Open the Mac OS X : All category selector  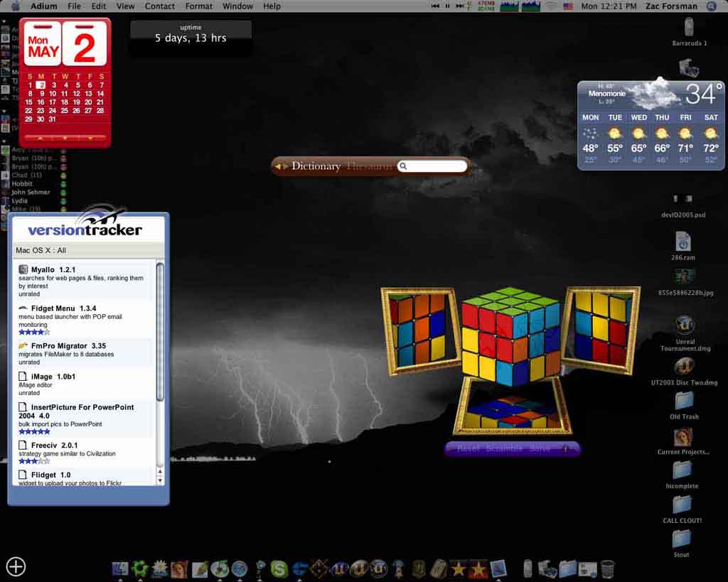tap(41, 250)
